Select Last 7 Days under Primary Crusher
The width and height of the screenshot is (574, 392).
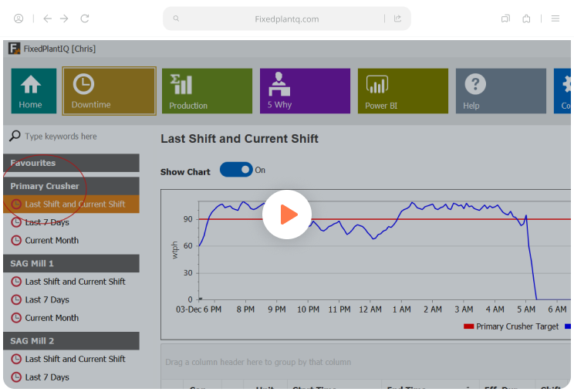(47, 222)
